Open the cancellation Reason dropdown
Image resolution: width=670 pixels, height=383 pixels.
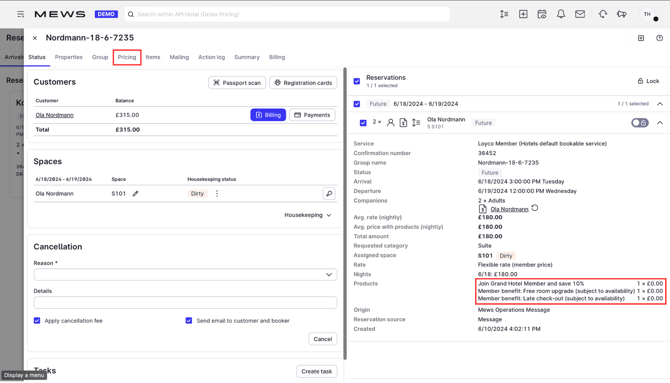tap(185, 274)
